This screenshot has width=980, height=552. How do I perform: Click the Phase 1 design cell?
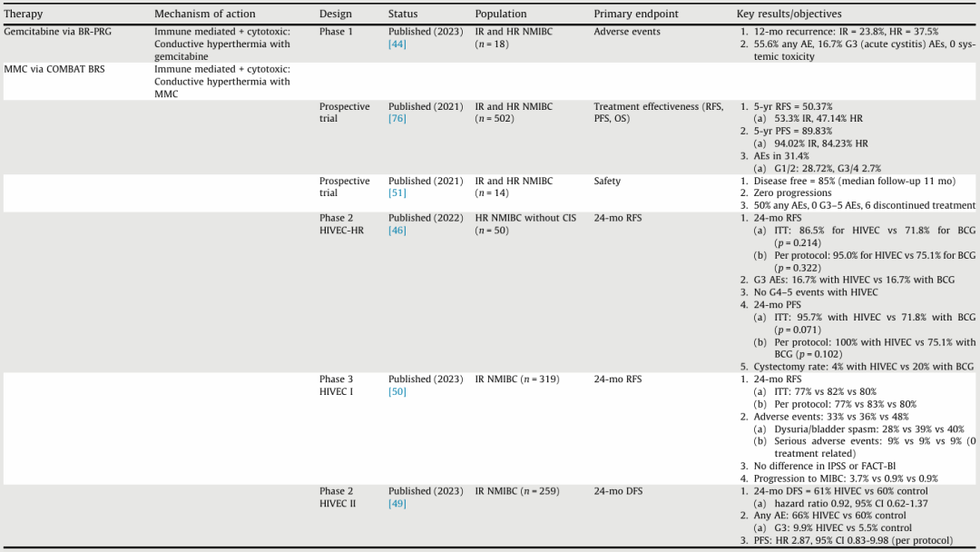[337, 31]
